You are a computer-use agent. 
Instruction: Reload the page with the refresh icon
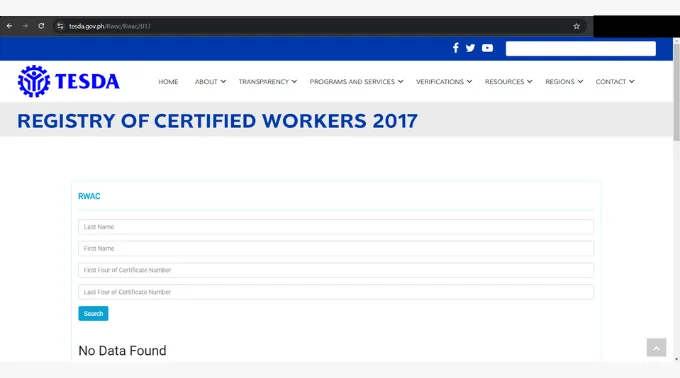click(x=41, y=26)
